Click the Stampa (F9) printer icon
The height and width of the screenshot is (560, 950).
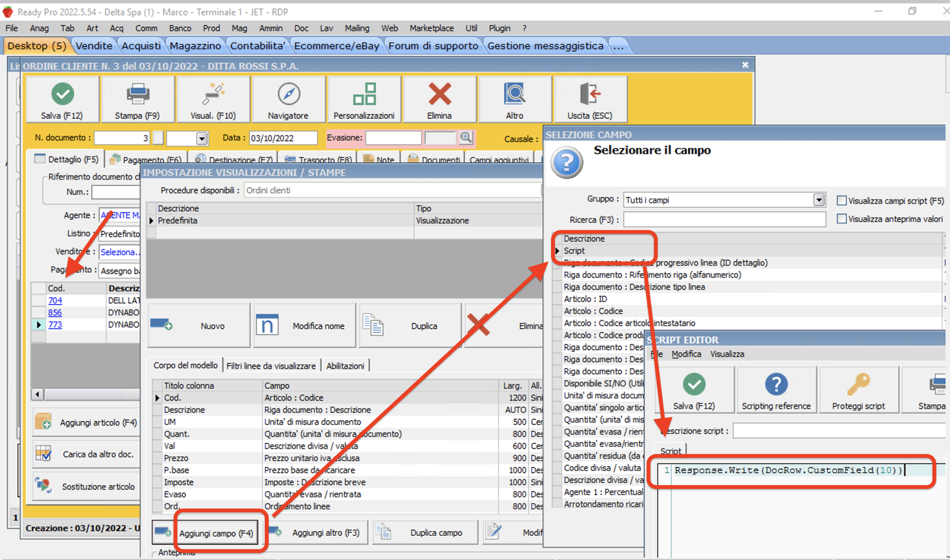137,94
